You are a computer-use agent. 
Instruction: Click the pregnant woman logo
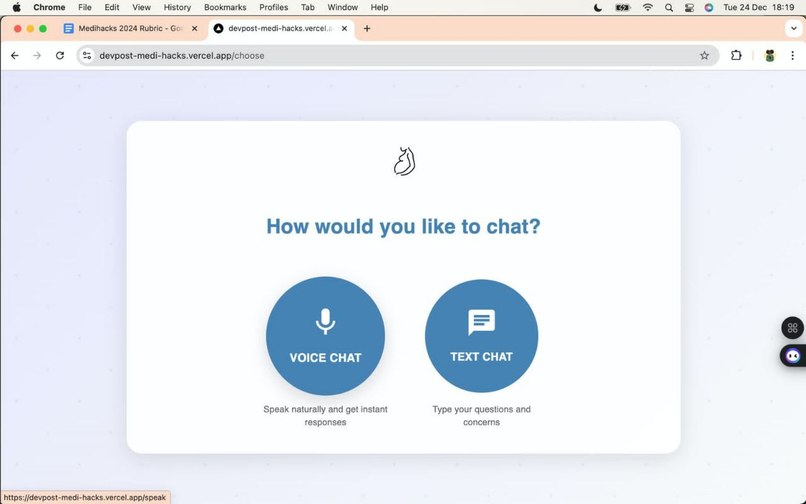click(x=405, y=161)
